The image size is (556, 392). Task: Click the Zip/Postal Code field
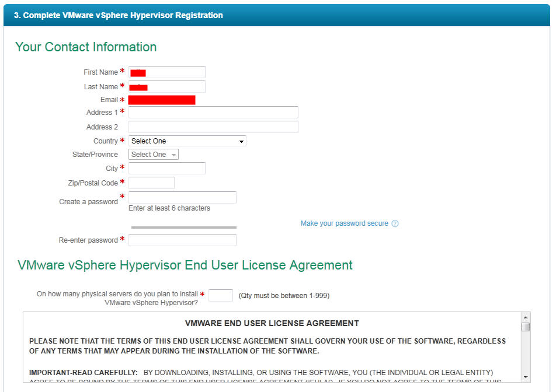[x=151, y=183]
